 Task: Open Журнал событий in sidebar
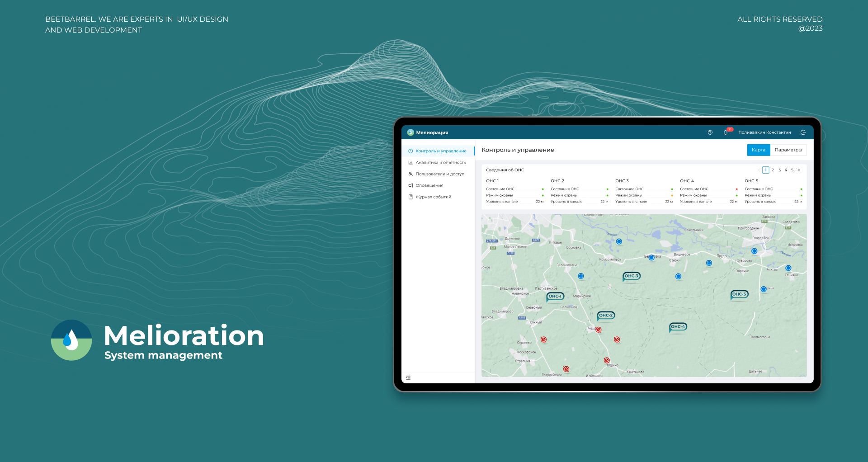[x=433, y=197]
